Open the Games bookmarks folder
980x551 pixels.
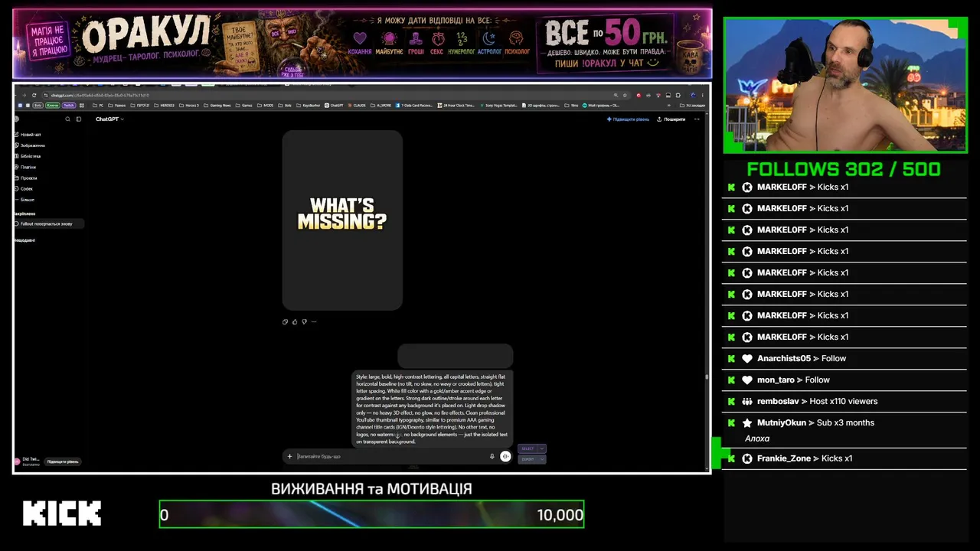(x=244, y=105)
